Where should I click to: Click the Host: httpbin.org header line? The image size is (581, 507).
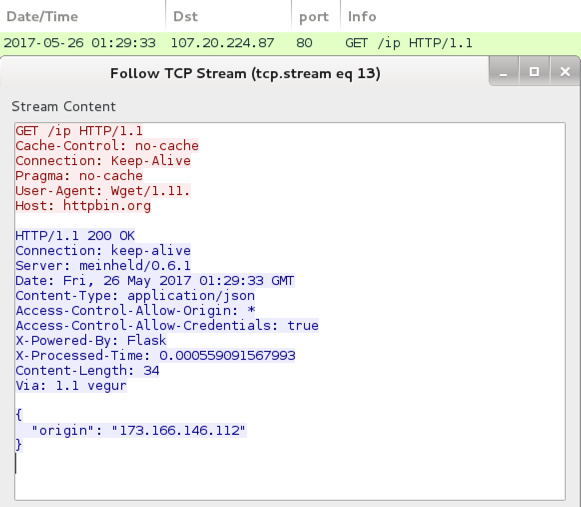tap(83, 206)
